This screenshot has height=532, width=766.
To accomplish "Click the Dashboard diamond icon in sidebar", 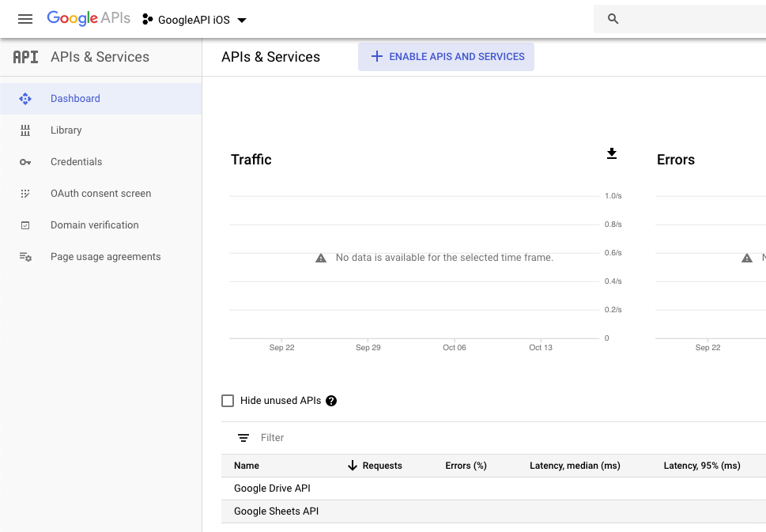I will click(25, 99).
